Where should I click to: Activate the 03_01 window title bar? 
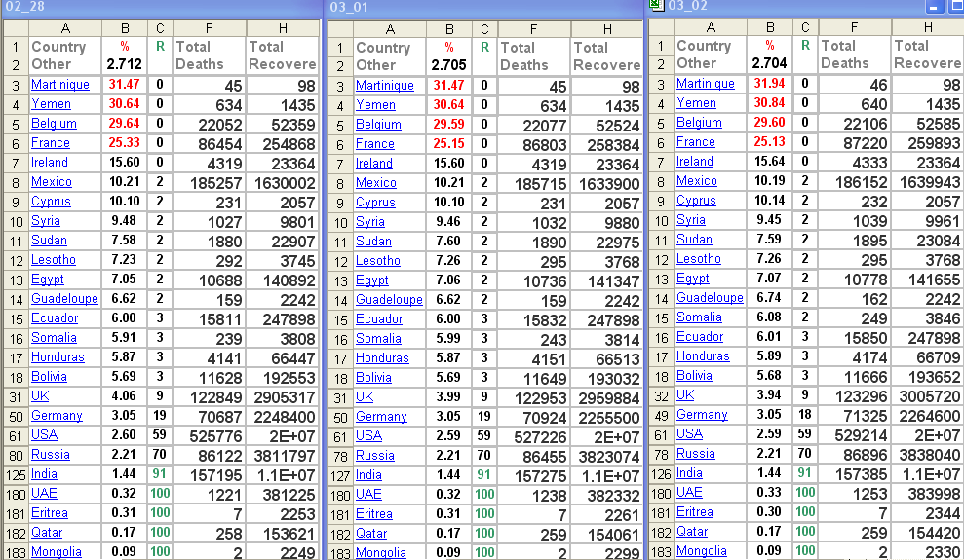pyautogui.click(x=484, y=8)
